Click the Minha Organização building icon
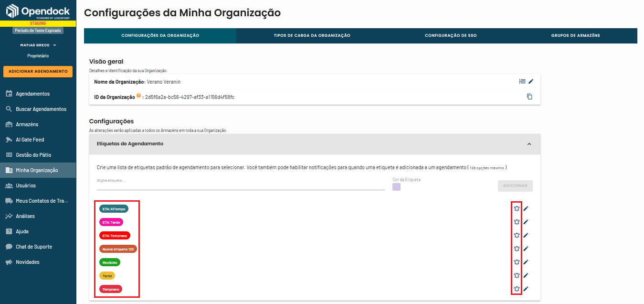 (9, 170)
